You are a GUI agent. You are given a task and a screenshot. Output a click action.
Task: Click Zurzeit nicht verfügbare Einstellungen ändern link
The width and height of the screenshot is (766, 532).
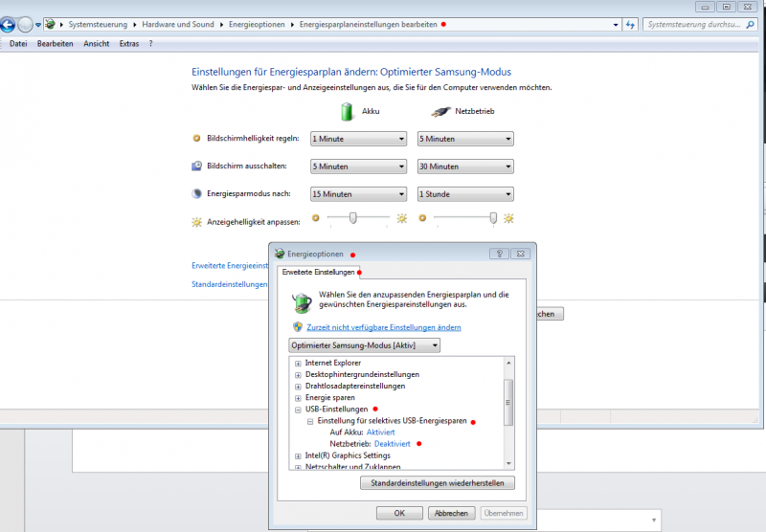click(384, 327)
